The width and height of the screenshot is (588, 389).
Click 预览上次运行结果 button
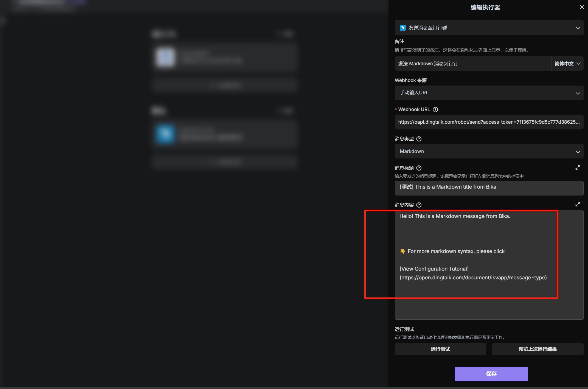pyautogui.click(x=538, y=349)
